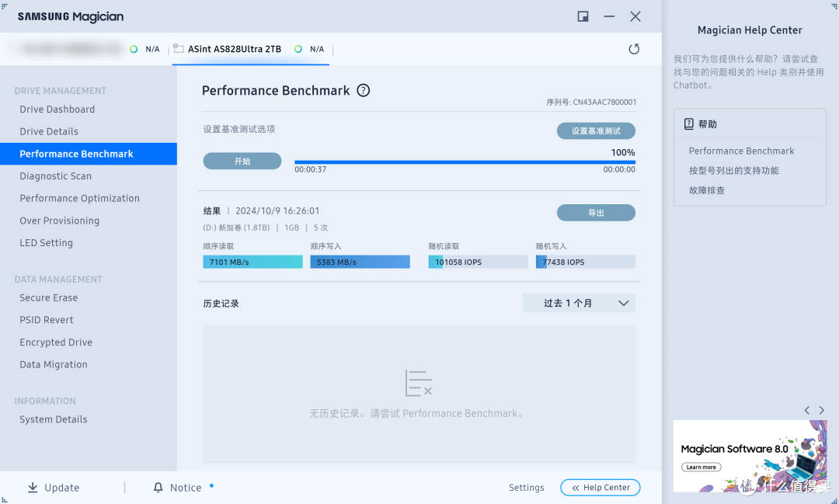Click the benchmark progress bar
The width and height of the screenshot is (839, 504).
click(465, 162)
